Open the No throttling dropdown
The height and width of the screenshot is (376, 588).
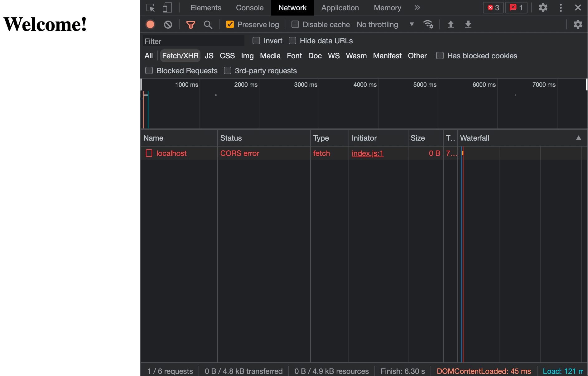pyautogui.click(x=385, y=24)
